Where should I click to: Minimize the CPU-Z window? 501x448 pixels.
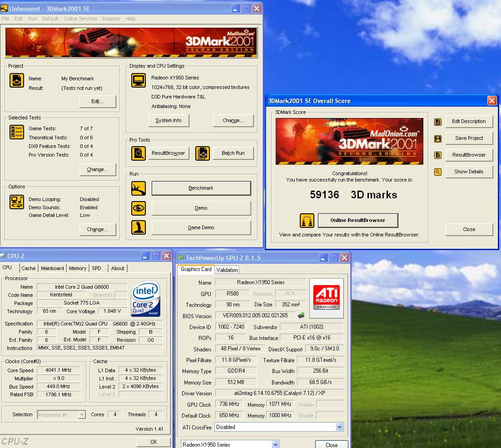click(145, 256)
